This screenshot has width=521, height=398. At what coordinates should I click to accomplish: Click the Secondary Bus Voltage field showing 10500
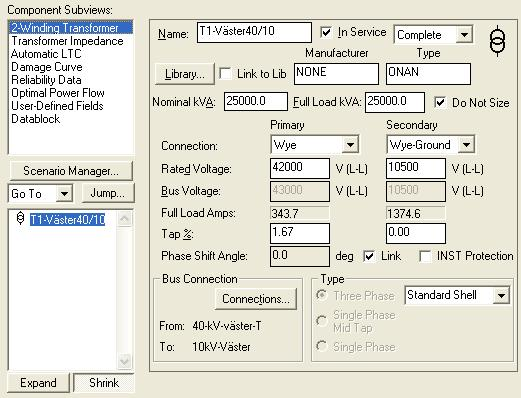tap(416, 191)
